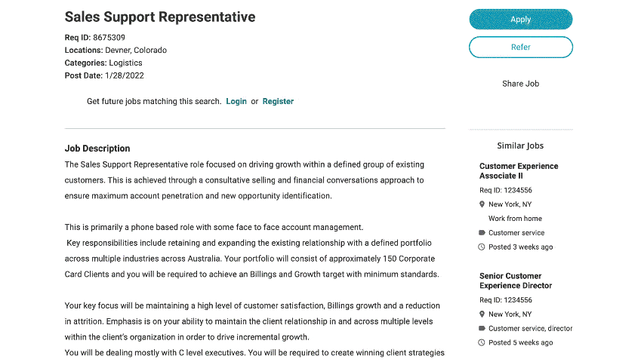The width and height of the screenshot is (644, 362).
Task: Open Customer Experience Associate II job
Action: click(x=519, y=170)
